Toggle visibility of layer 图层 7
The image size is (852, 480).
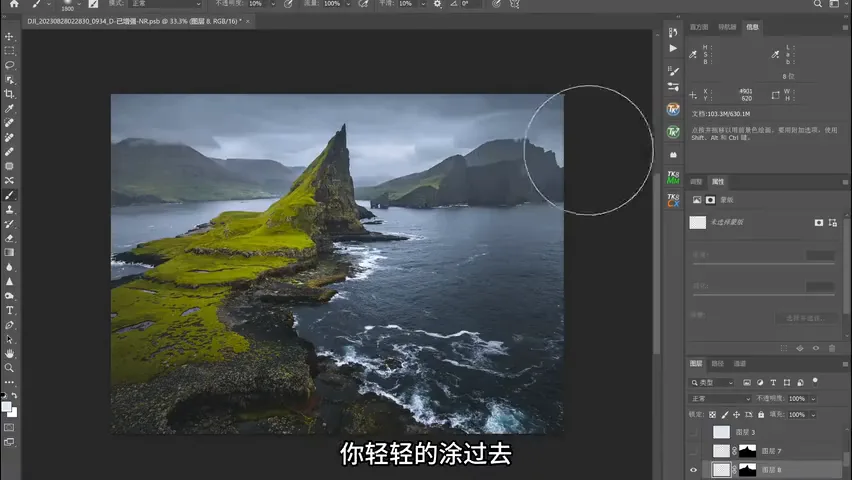693,451
